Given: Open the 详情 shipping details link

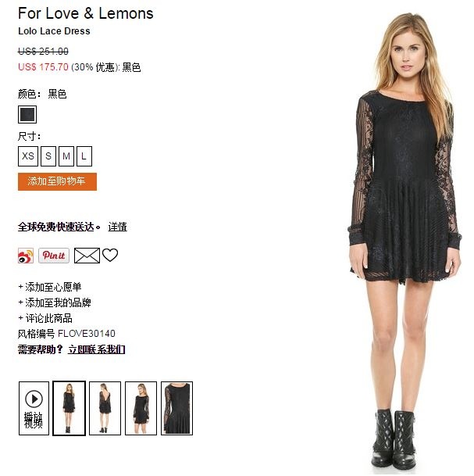Looking at the screenshot, I should (x=118, y=227).
